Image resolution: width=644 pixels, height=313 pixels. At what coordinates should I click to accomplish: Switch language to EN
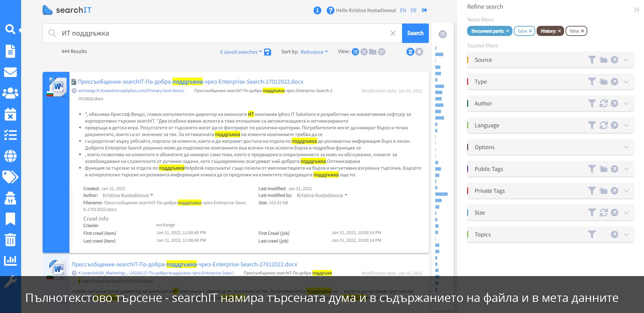click(x=403, y=10)
